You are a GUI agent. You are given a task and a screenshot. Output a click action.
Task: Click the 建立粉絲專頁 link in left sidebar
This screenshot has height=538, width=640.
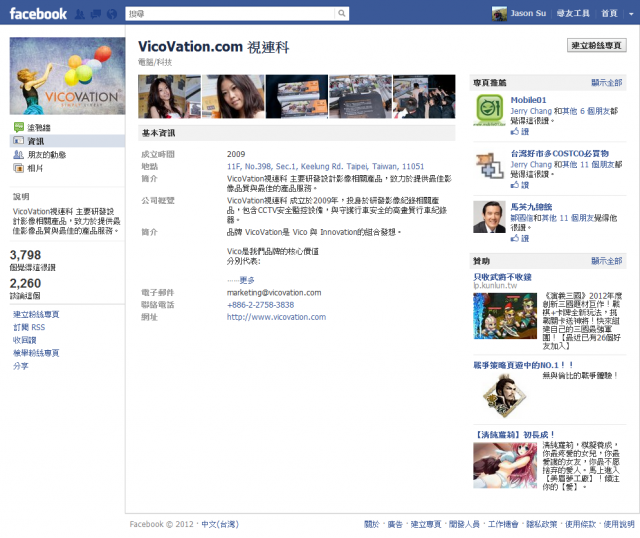[x=36, y=315]
